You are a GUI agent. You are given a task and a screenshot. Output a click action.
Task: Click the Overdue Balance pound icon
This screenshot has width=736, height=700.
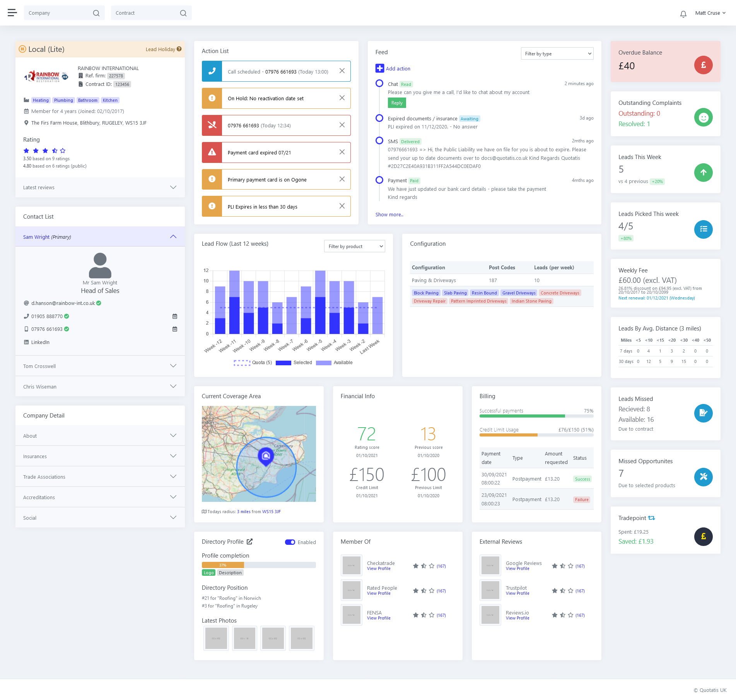[703, 65]
